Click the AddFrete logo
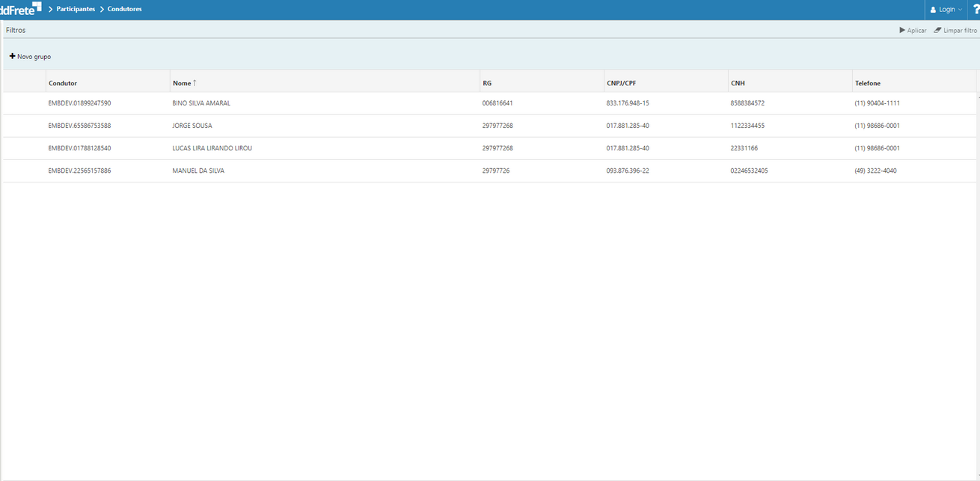Viewport: 980px width, 481px height. coord(20,9)
